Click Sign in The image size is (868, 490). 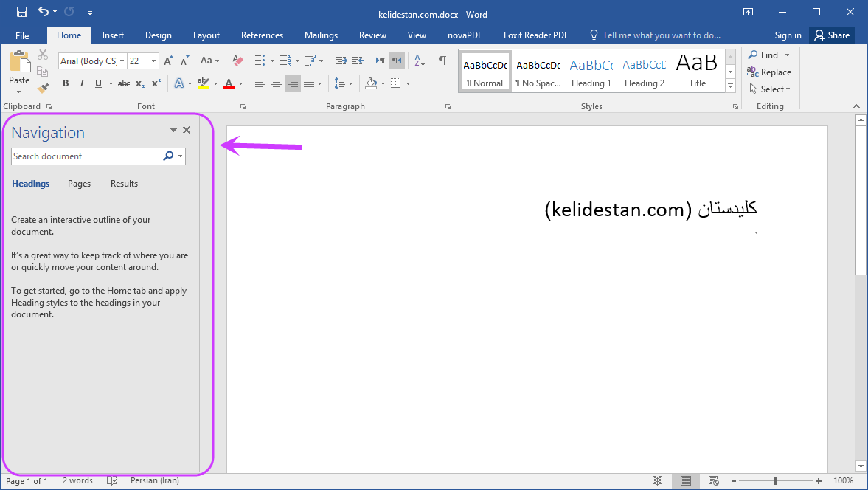coord(788,35)
